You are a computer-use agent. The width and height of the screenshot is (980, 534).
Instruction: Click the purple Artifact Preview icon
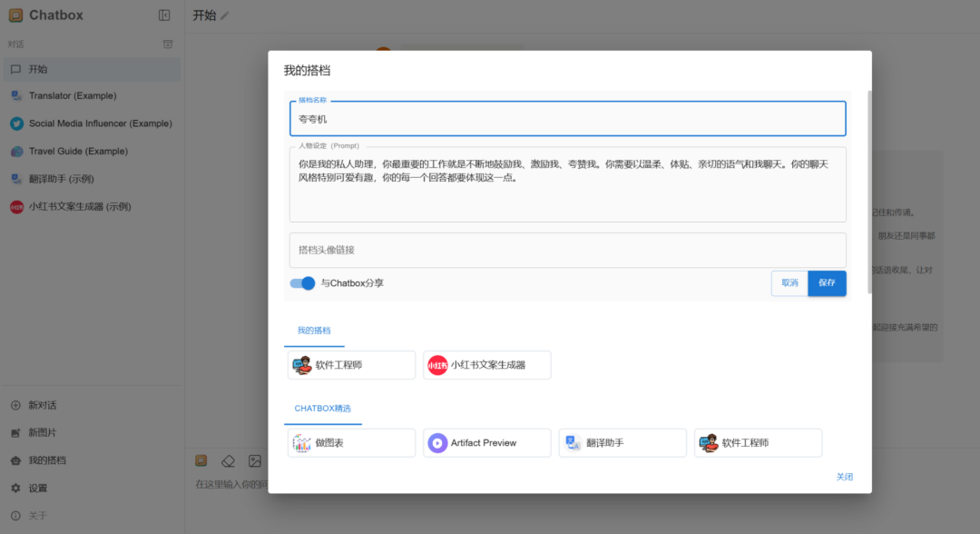pos(437,443)
